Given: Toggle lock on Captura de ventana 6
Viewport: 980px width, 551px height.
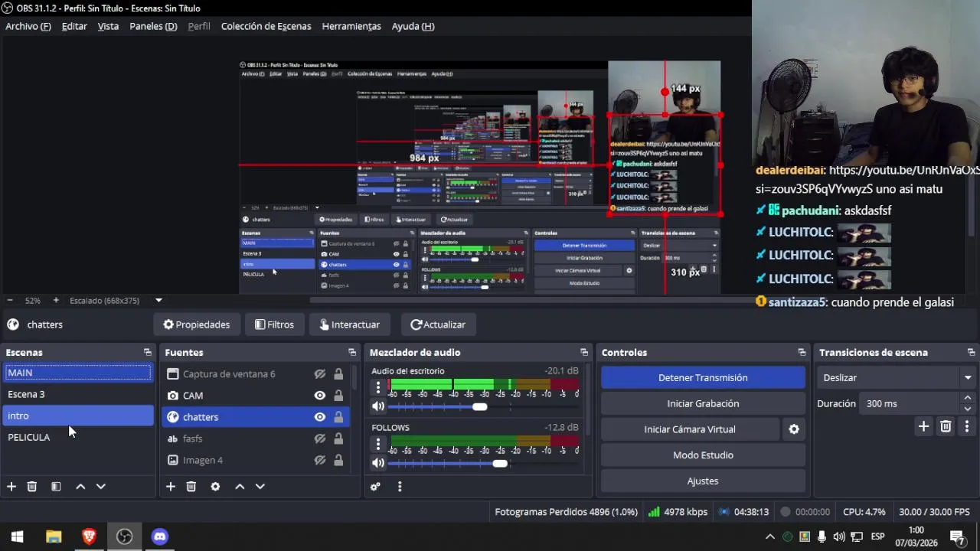Looking at the screenshot, I should [338, 374].
